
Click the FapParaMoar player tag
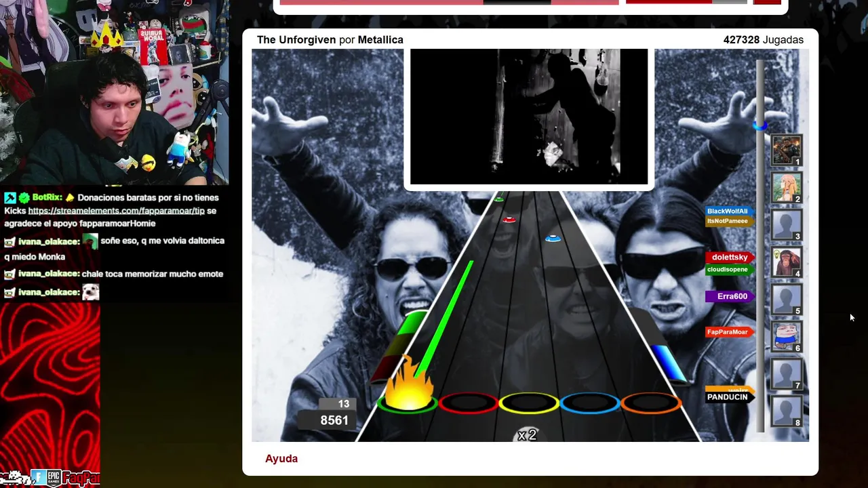(729, 332)
